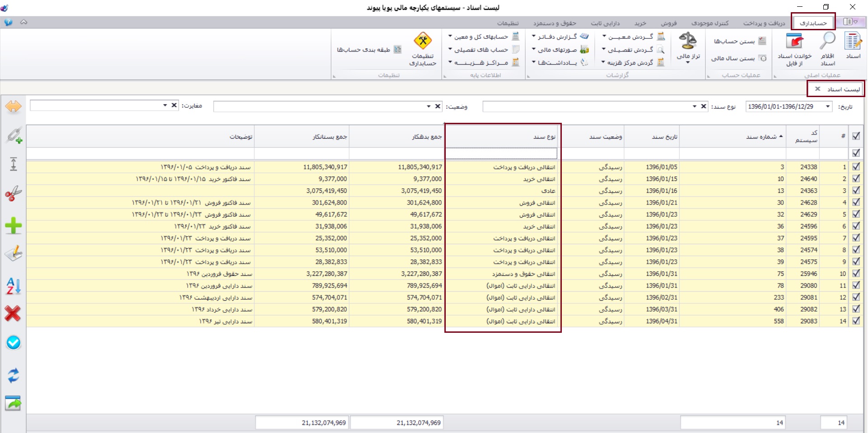This screenshot has height=433, width=868.
Task: Uncheck row 1 checkbox (document 24338)
Action: pos(856,167)
